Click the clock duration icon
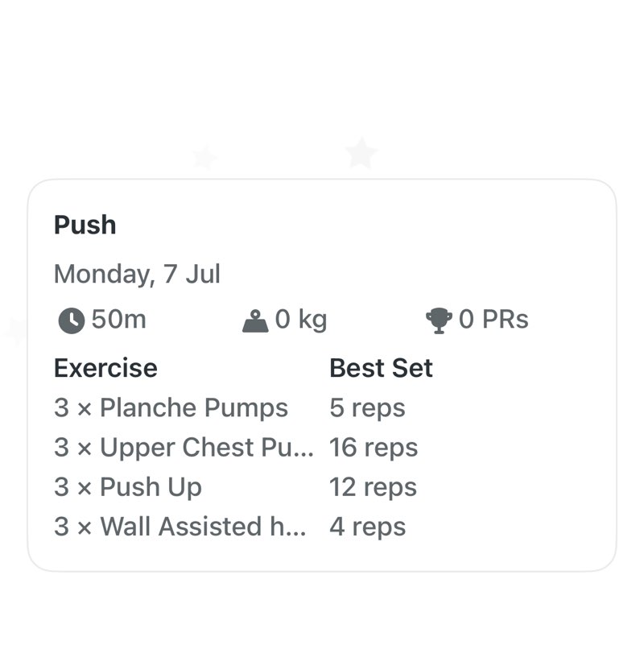Screen dimensions: 644x645 71,320
